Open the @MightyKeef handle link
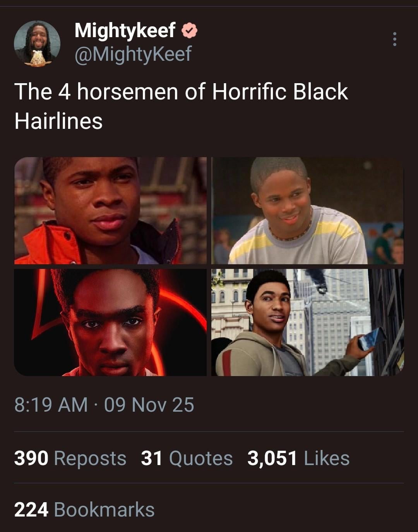 [x=133, y=54]
